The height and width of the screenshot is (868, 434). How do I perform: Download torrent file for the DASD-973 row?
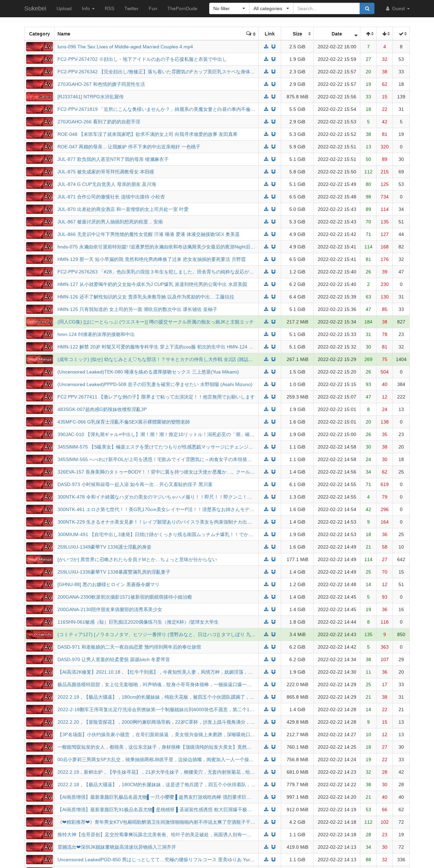(266, 484)
